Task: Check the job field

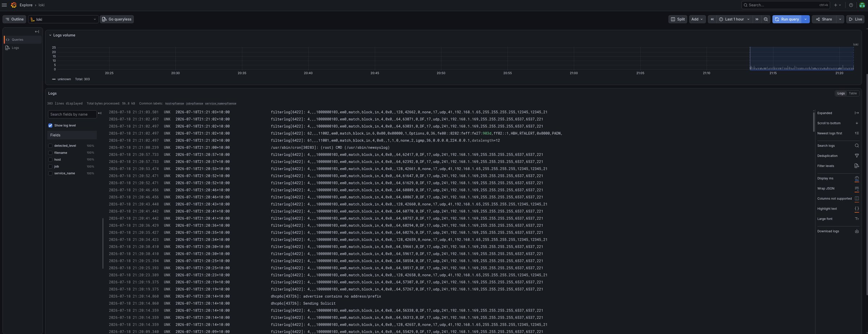Action: point(50,166)
